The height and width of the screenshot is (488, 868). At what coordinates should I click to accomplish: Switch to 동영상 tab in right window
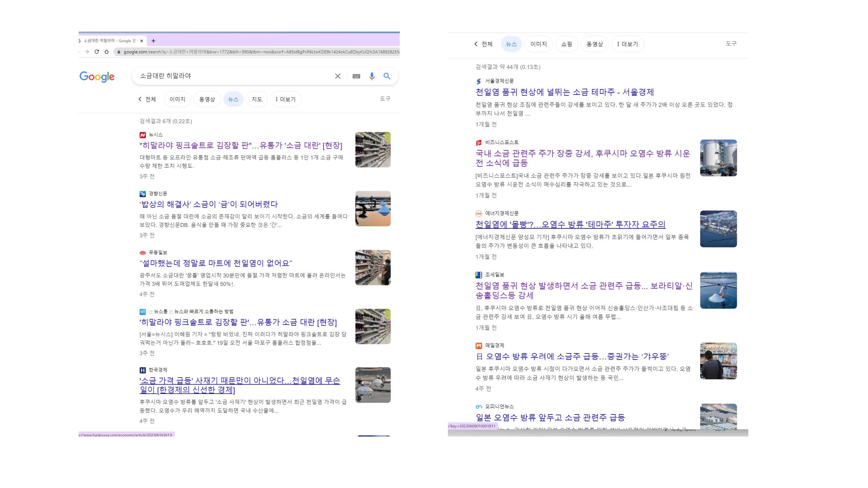pyautogui.click(x=595, y=44)
